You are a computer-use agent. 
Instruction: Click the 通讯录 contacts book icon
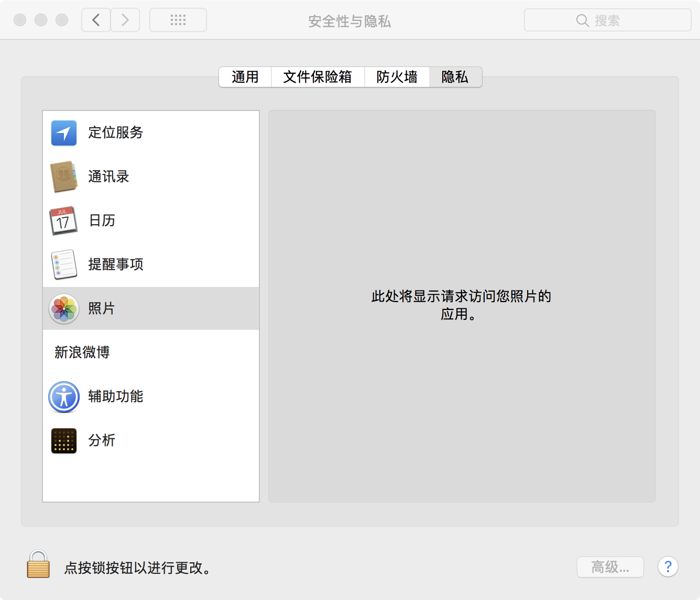[64, 177]
